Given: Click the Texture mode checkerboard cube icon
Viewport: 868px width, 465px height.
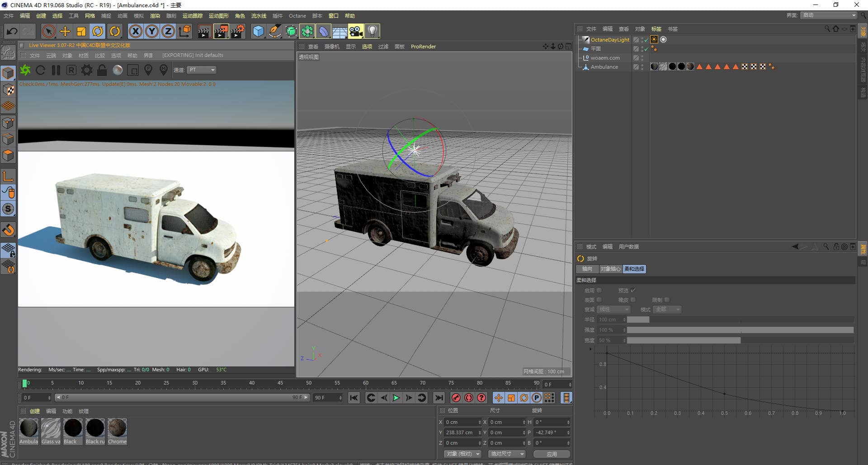Looking at the screenshot, I should point(8,89).
